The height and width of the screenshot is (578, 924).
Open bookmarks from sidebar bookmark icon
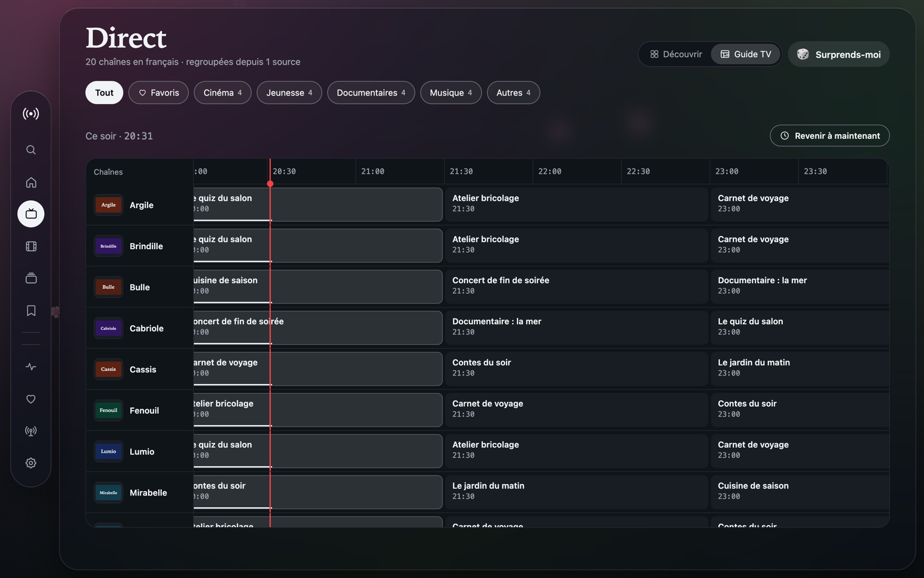point(31,311)
